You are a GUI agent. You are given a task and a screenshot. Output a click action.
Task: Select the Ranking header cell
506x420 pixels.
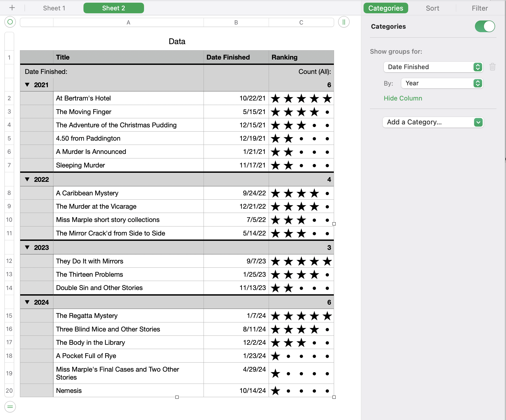301,57
